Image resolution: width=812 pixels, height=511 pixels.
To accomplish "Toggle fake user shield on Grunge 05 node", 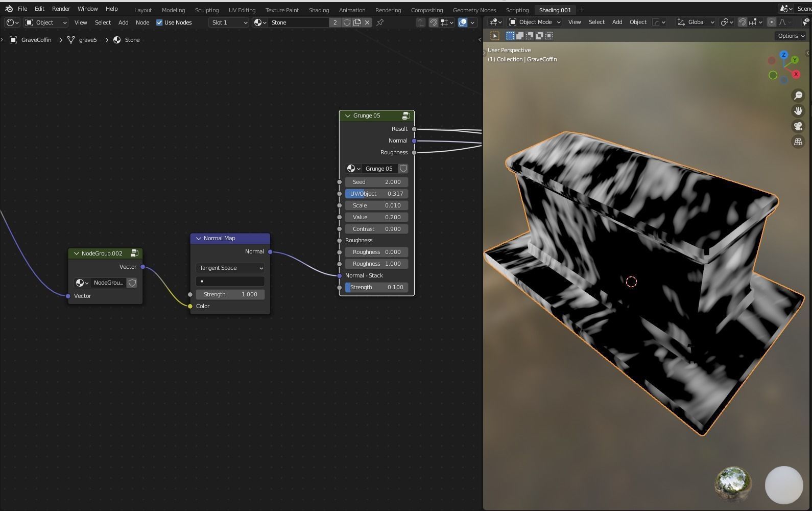I will 403,169.
